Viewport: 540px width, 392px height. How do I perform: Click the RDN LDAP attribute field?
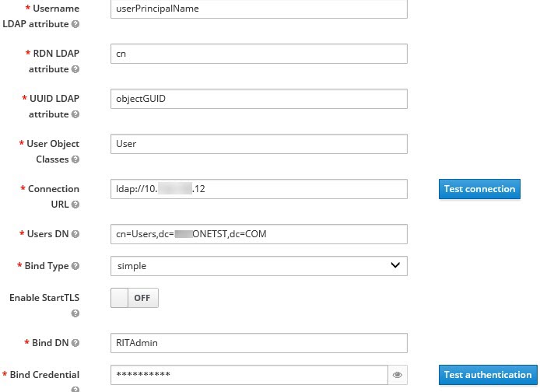point(259,54)
